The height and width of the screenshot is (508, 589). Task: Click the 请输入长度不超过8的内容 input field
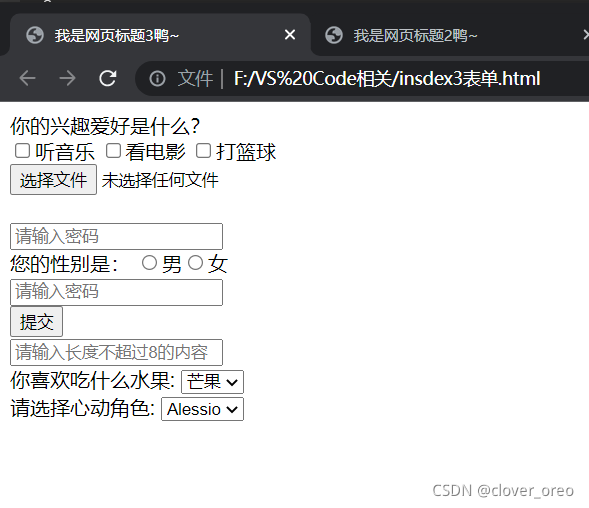click(116, 352)
